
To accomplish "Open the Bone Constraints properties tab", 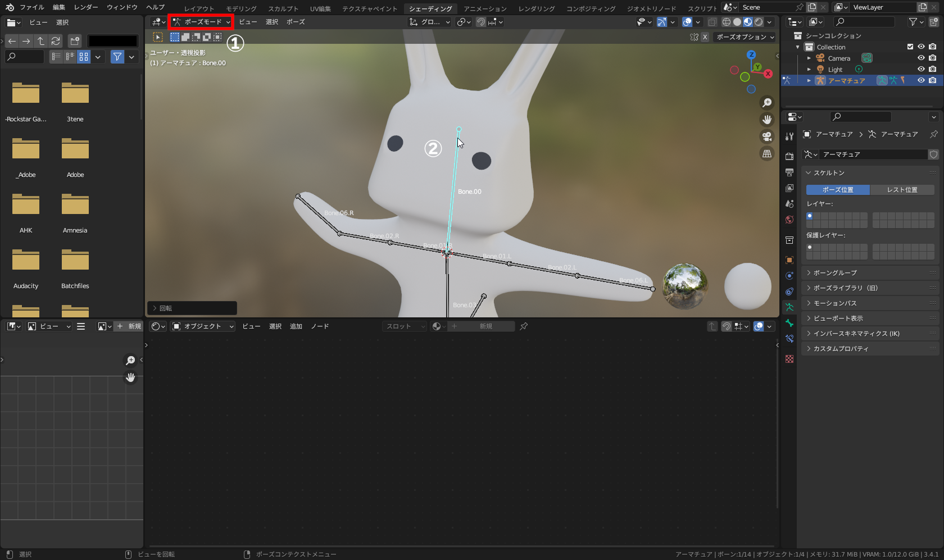I will 789,339.
